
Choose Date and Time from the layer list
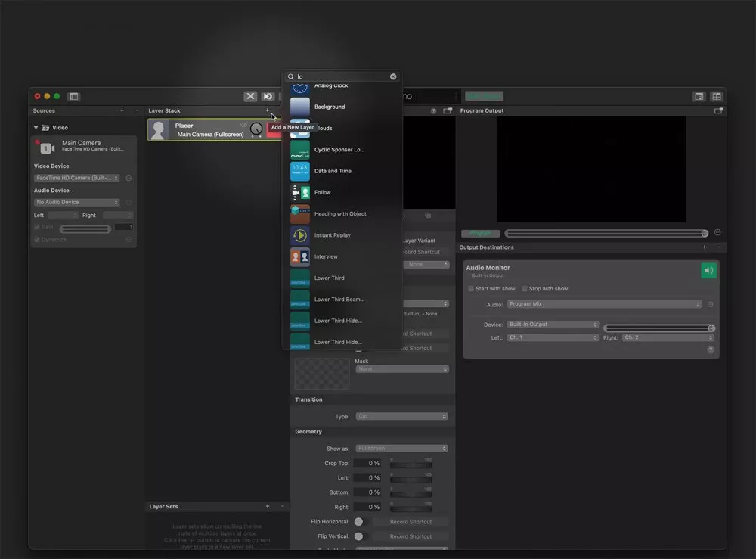pos(342,171)
